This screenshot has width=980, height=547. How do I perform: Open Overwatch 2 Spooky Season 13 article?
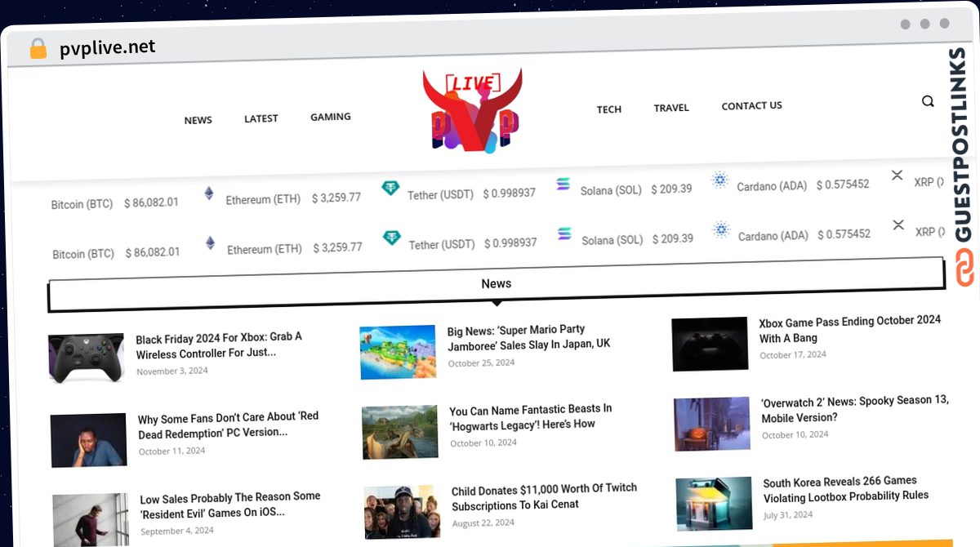(855, 408)
